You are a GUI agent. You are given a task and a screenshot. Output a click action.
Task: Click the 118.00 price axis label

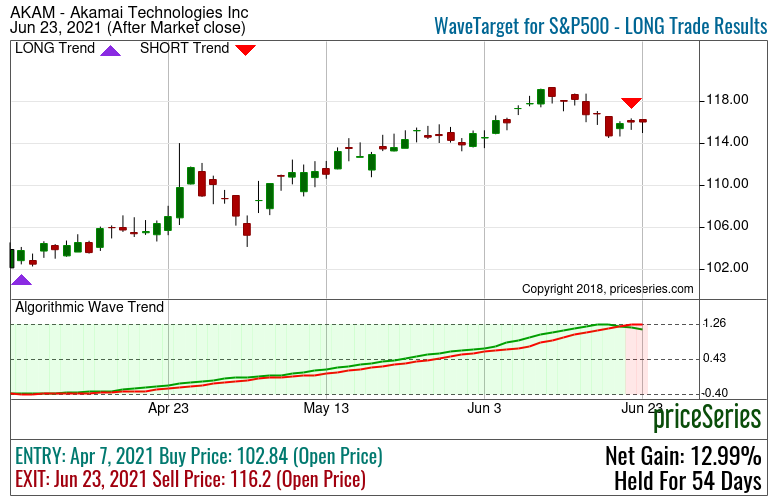(x=727, y=100)
